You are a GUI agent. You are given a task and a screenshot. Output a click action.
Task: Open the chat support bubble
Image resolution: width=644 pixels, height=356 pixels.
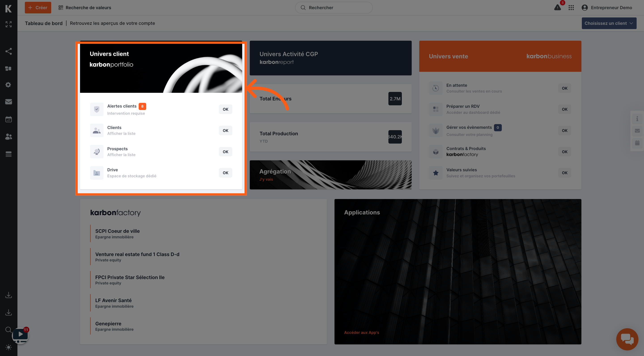(627, 339)
